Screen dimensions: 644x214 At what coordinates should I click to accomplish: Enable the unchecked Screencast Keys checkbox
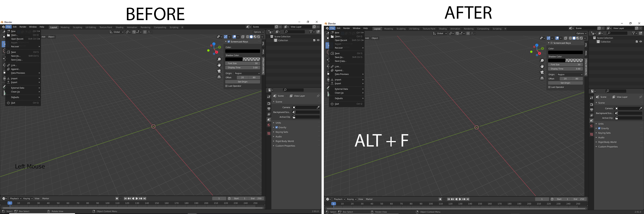click(x=552, y=43)
